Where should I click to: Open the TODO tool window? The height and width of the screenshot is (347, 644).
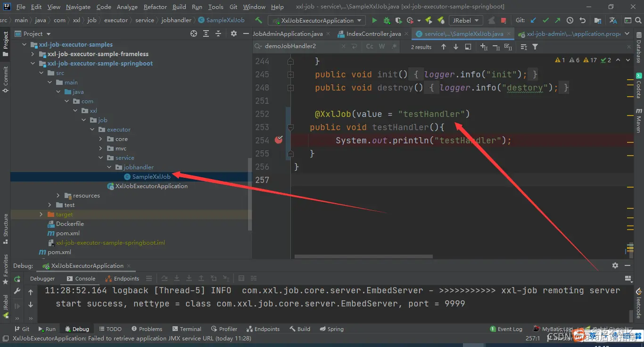pyautogui.click(x=110, y=329)
